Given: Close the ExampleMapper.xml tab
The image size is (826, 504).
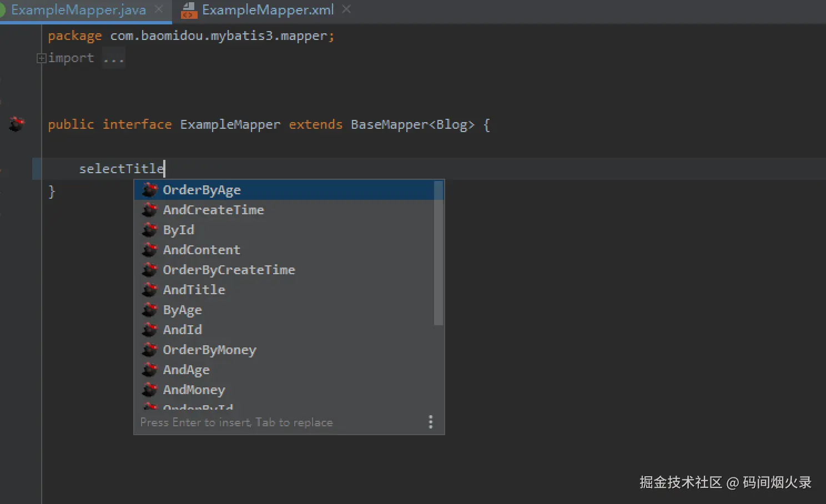Looking at the screenshot, I should (x=346, y=9).
